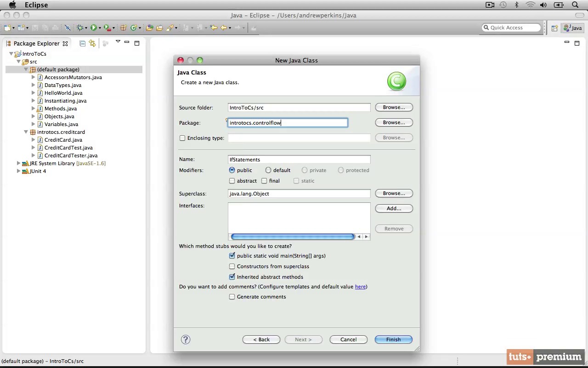588x368 pixels.
Task: Click the Debug bug icon in toolbar
Action: point(80,28)
